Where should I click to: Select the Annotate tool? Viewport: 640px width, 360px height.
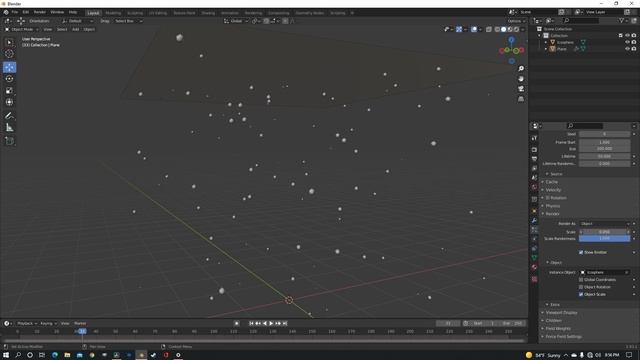pyautogui.click(x=9, y=116)
